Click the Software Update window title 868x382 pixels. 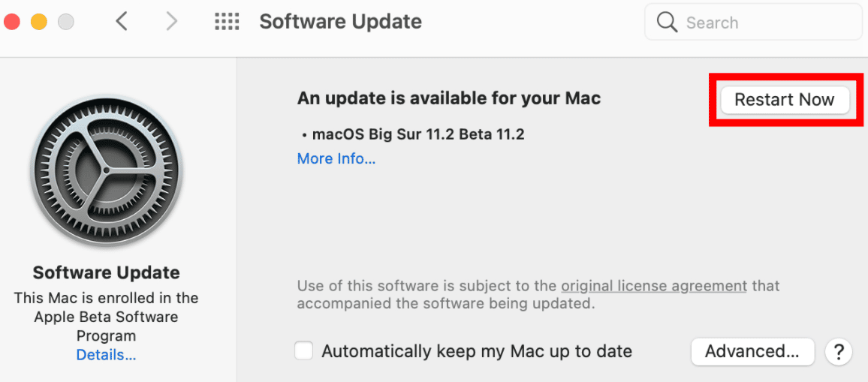click(x=340, y=23)
